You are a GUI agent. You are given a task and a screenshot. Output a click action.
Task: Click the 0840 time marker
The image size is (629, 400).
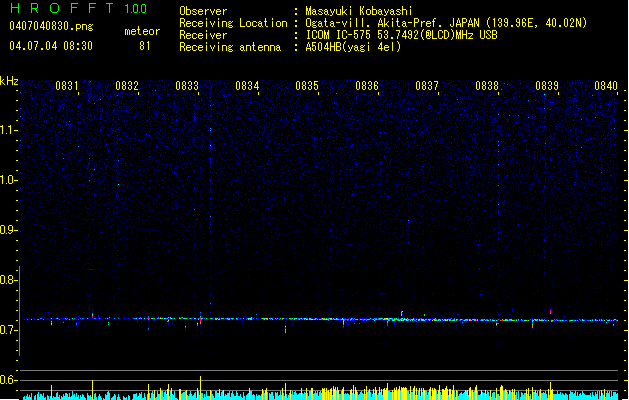click(x=606, y=86)
